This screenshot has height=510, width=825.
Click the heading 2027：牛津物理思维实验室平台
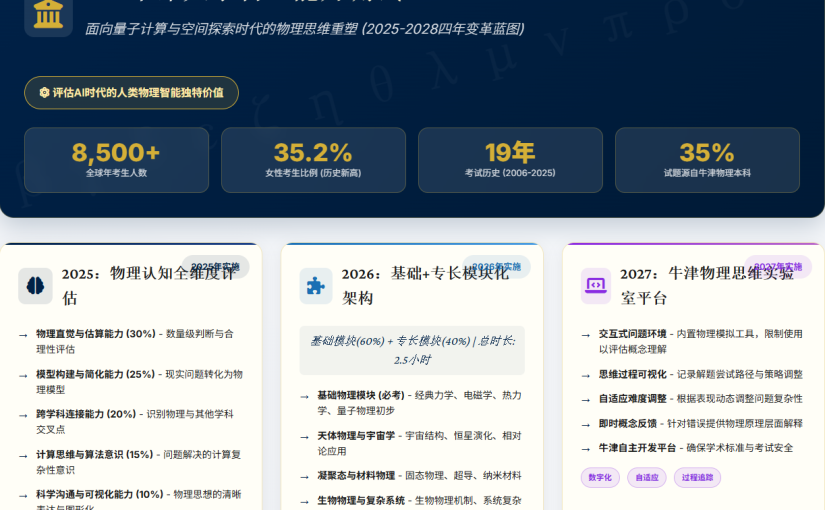click(x=707, y=286)
